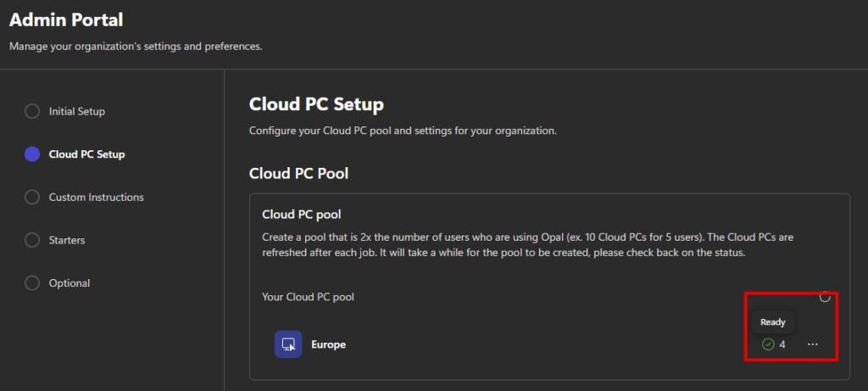
Task: Click the Optional step circle indicator
Action: point(32,282)
